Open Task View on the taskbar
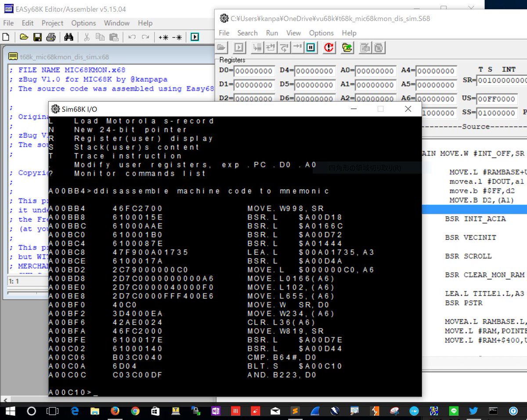 [x=53, y=411]
